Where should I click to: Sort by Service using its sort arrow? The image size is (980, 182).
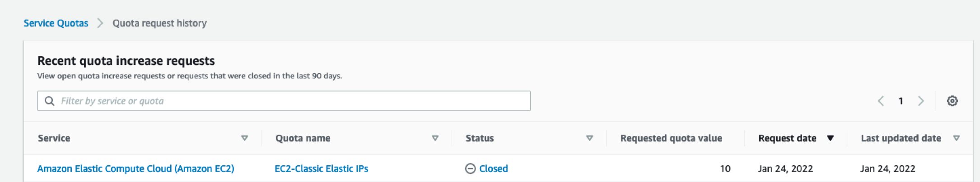(x=244, y=138)
